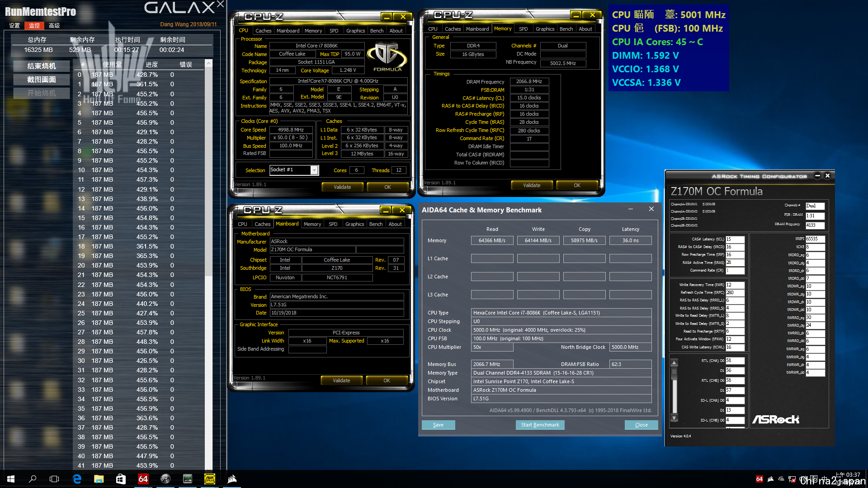Click the Corsair sails icon in the taskbar
This screenshot has height=488, width=868.
point(232,479)
